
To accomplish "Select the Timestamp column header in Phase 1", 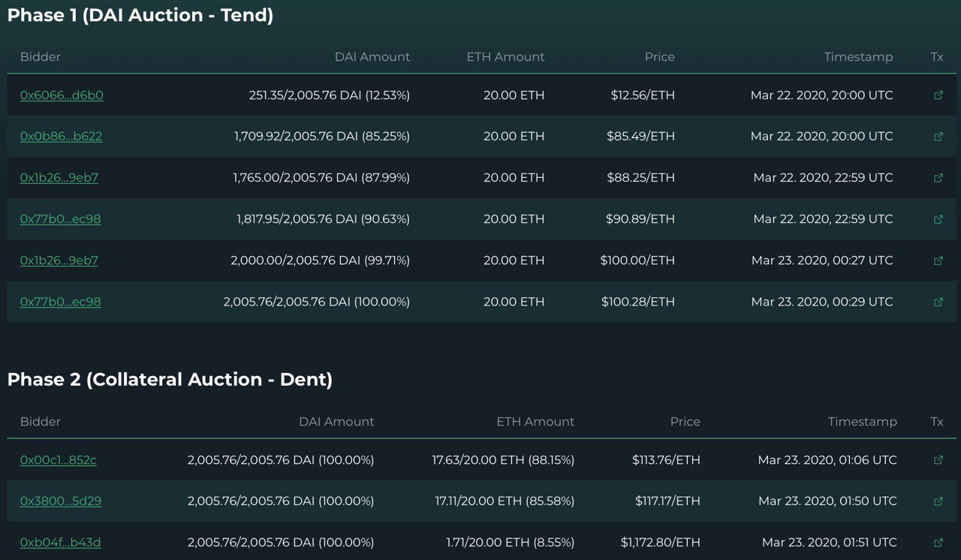I will (x=858, y=57).
